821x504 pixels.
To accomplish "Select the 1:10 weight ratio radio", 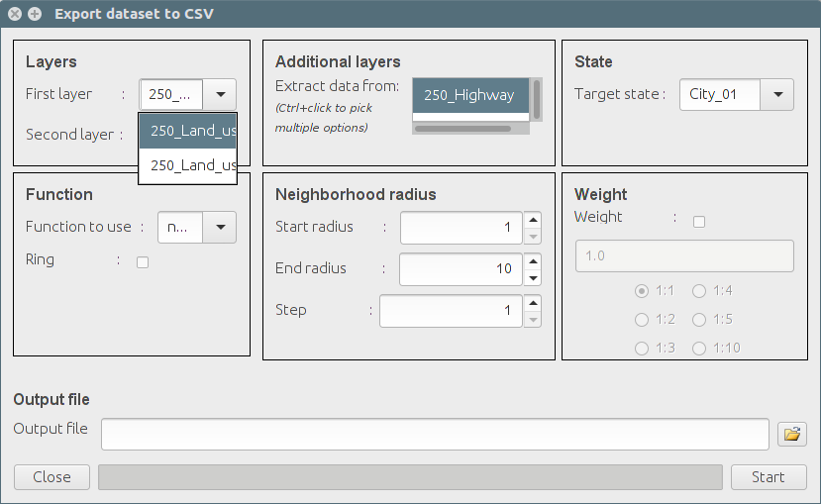I will (699, 348).
